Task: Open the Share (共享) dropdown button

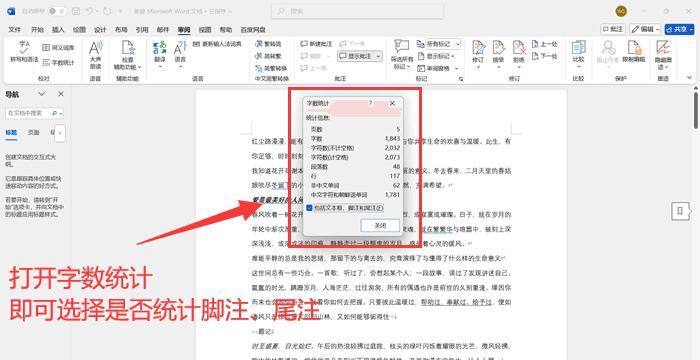Action: (679, 29)
